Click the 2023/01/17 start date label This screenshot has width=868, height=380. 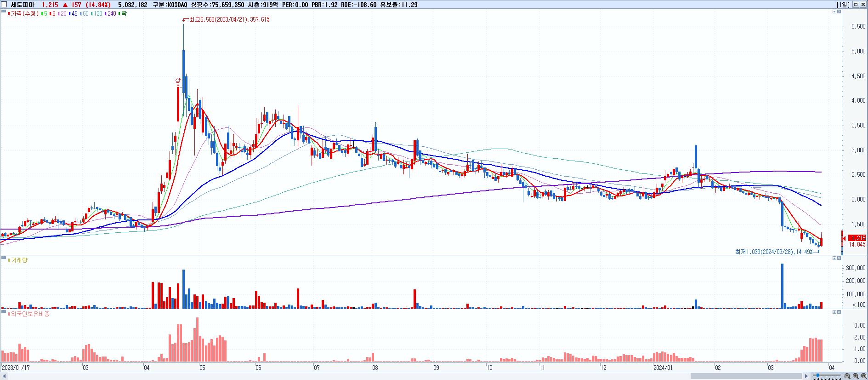(16, 368)
